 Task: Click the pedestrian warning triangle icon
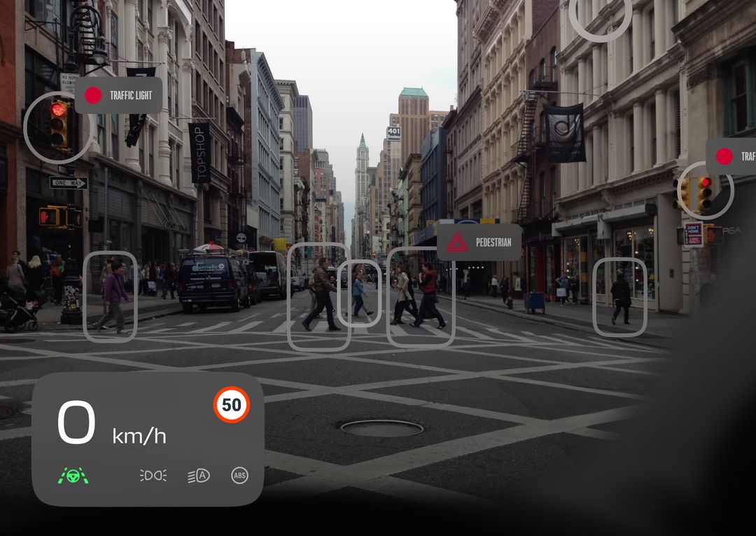456,242
